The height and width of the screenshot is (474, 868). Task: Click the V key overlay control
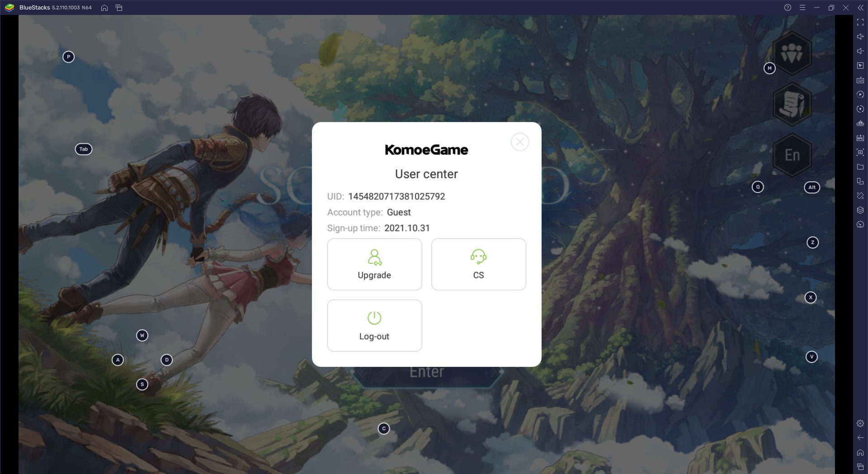pos(811,357)
